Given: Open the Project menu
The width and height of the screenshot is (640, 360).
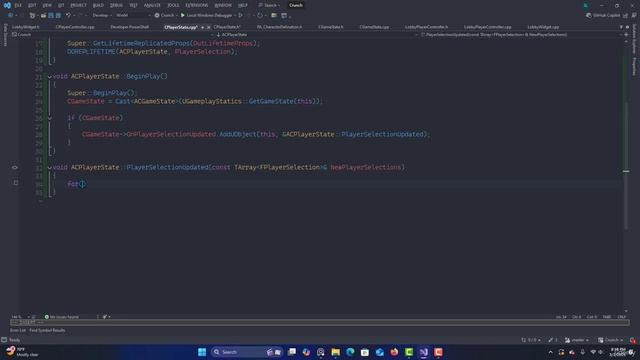Looking at the screenshot, I should pos(78,5).
